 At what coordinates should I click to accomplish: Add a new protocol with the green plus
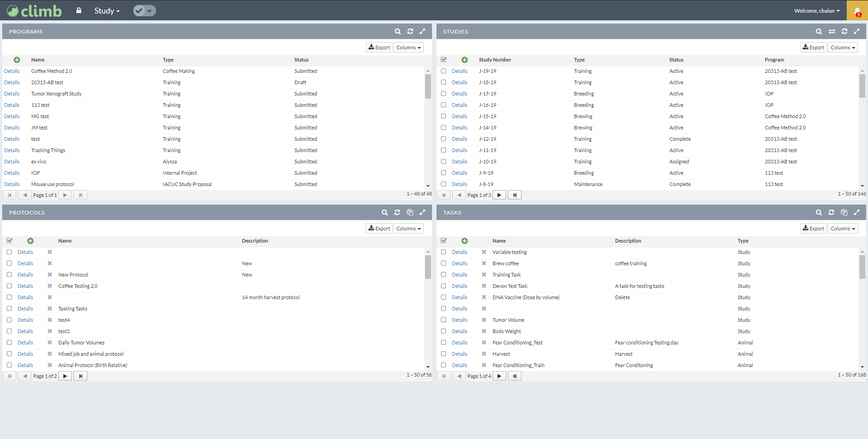(x=30, y=241)
